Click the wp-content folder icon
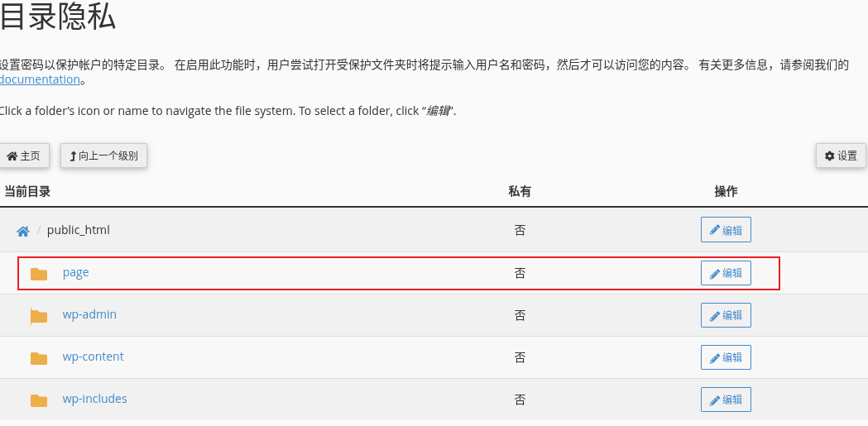This screenshot has height=426, width=868. point(39,358)
